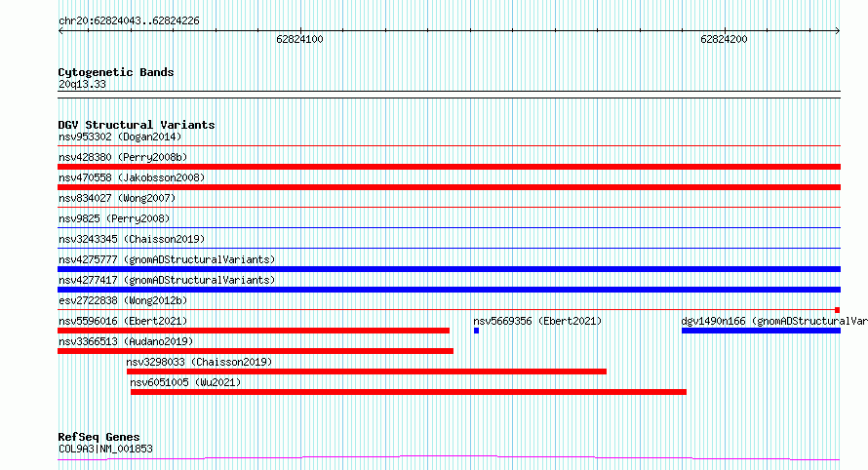Click nsv3366513 (Audano2019) label
868x470 pixels.
126,341
